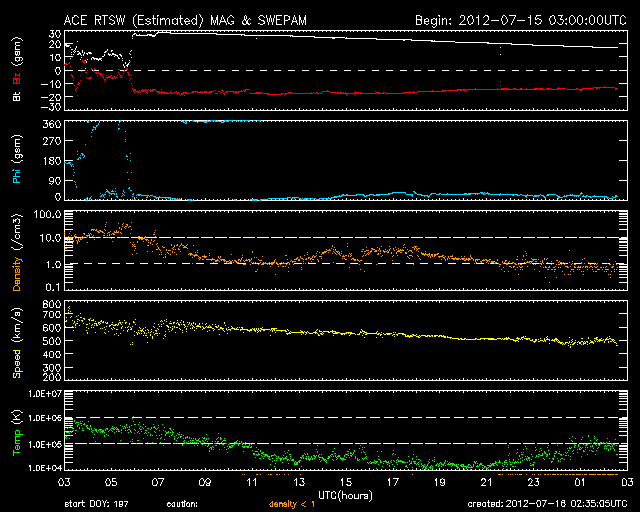The image size is (640, 512).
Task: Click the orange 'density < 1' caution legend
Action: click(x=290, y=503)
